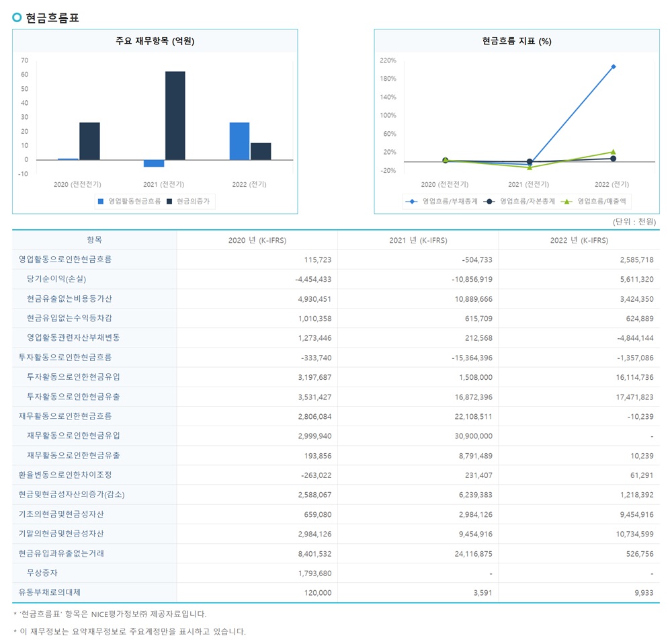Click the 2020 현금의증가 dark bar
This screenshot has width=672, height=640.
(89, 141)
